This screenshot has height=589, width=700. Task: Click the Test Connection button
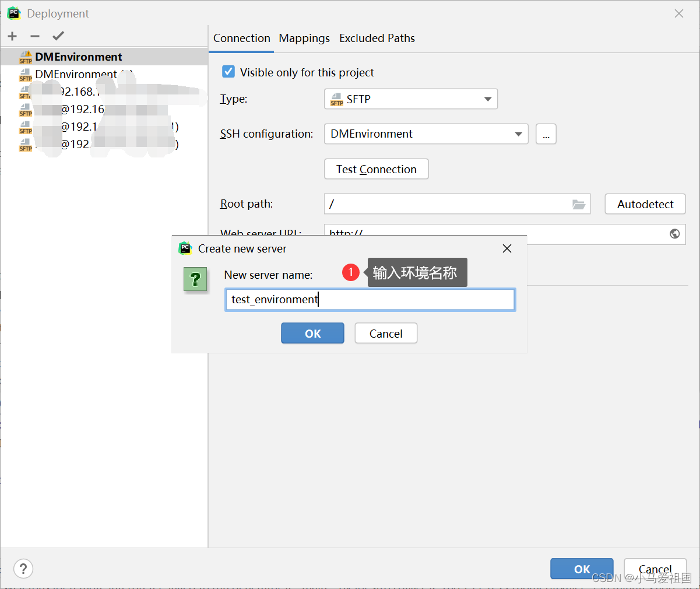click(377, 169)
